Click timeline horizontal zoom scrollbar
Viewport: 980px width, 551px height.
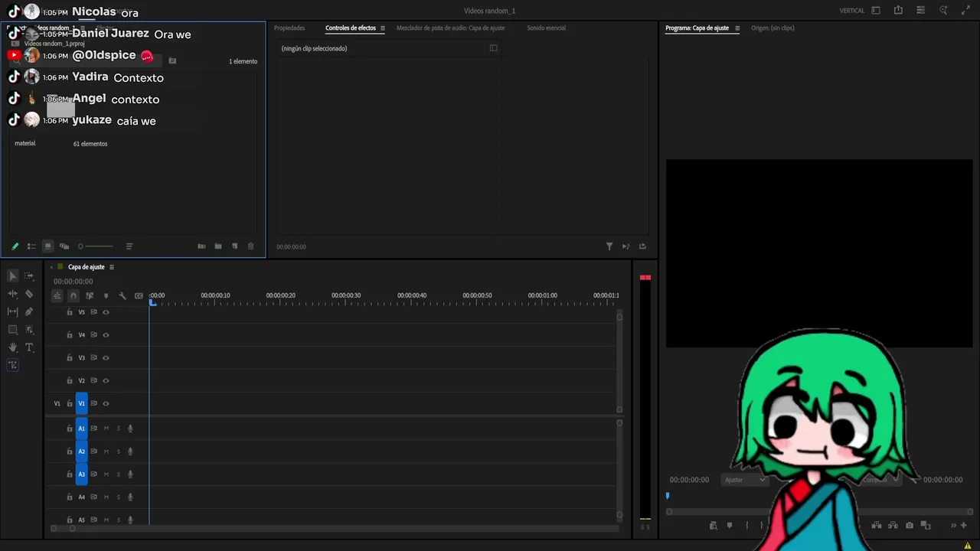coord(63,528)
